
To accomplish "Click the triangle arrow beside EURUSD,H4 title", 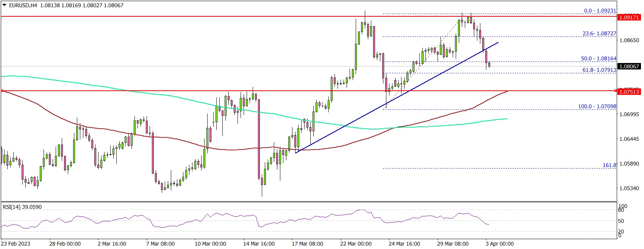I will pyautogui.click(x=4, y=6).
